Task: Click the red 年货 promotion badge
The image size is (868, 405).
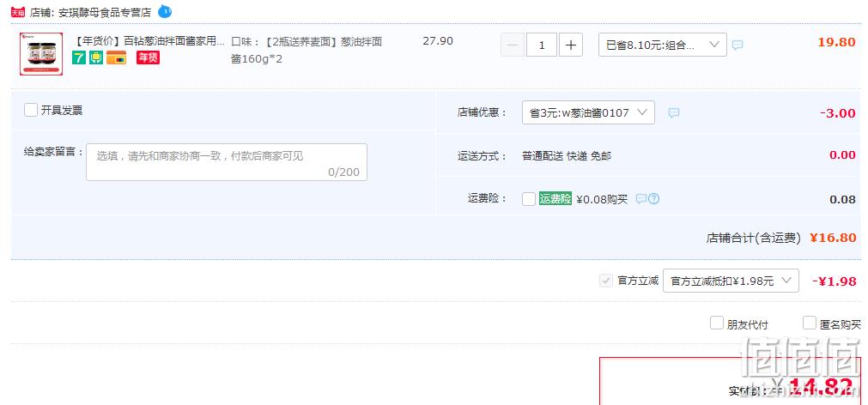Action: coord(148,57)
